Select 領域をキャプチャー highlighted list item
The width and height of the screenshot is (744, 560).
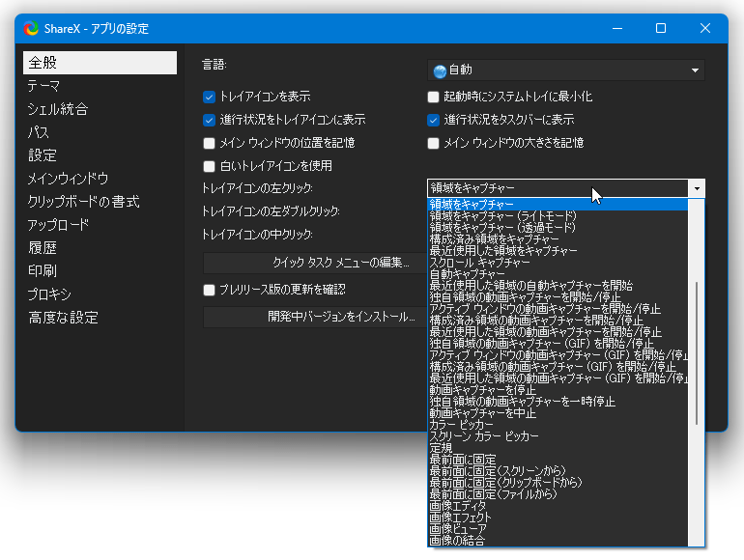(558, 205)
